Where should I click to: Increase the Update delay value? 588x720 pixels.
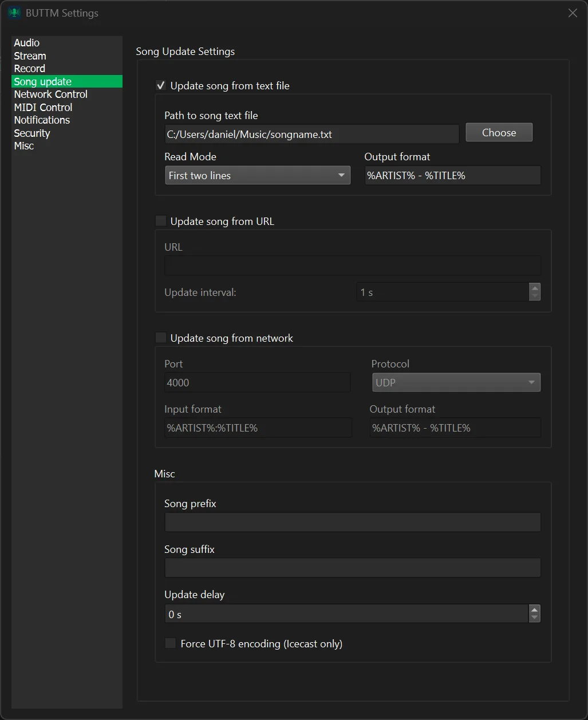(x=534, y=609)
